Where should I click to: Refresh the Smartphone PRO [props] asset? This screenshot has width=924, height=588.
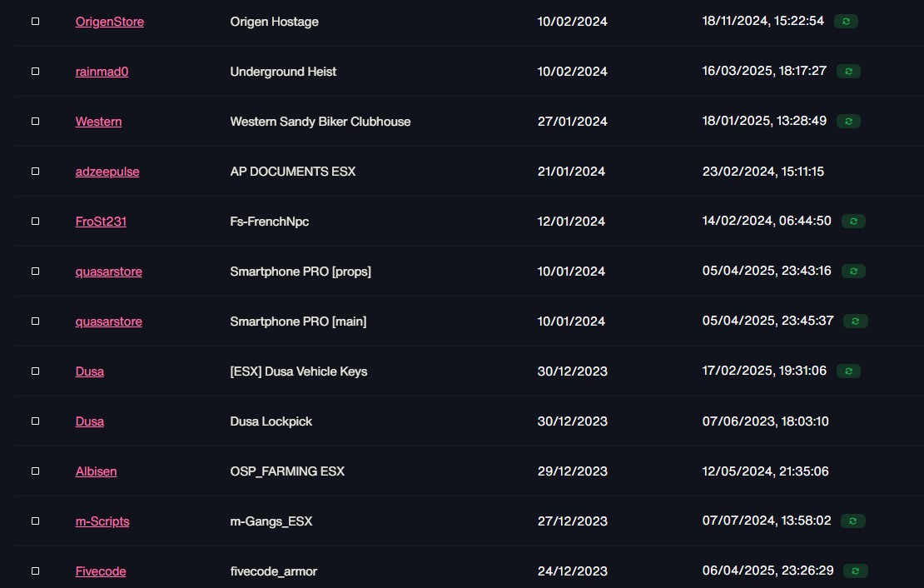coord(853,272)
